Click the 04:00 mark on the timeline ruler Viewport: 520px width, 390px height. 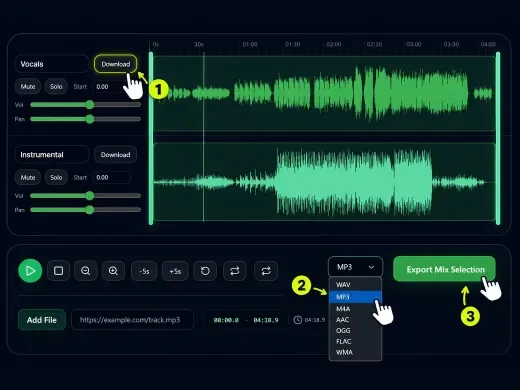(x=488, y=44)
